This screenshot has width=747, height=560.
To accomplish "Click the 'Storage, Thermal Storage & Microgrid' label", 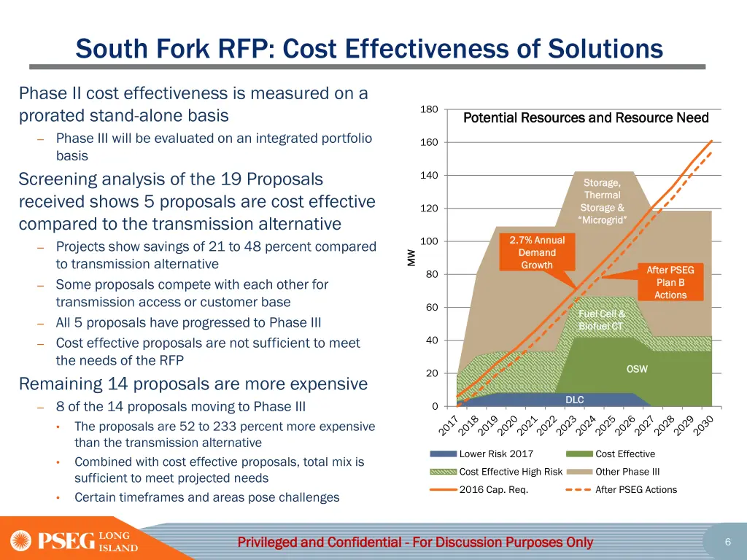I will (x=603, y=201).
